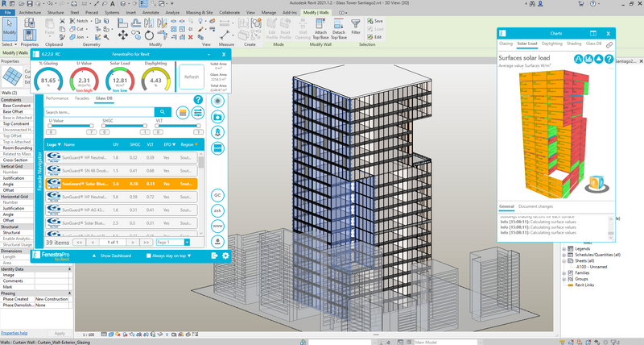The width and height of the screenshot is (644, 345).
Task: Click the 'ask' round button
Action: pos(217,210)
